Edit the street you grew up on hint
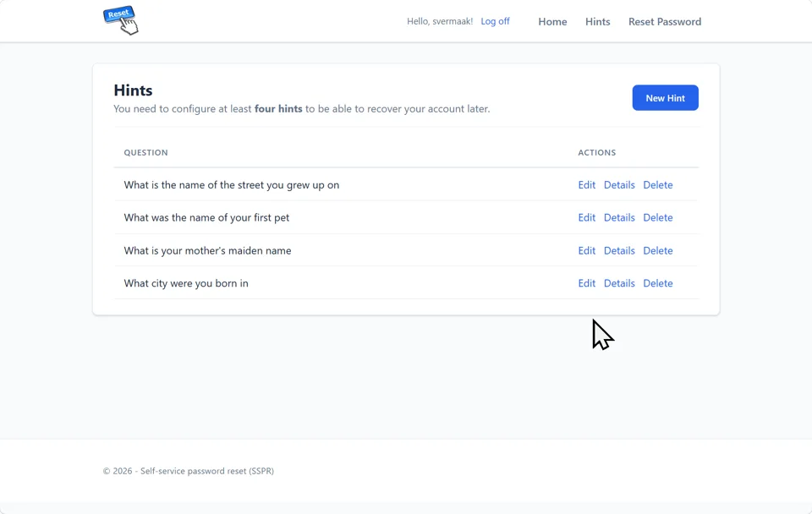Viewport: 812px width, 514px height. [587, 185]
